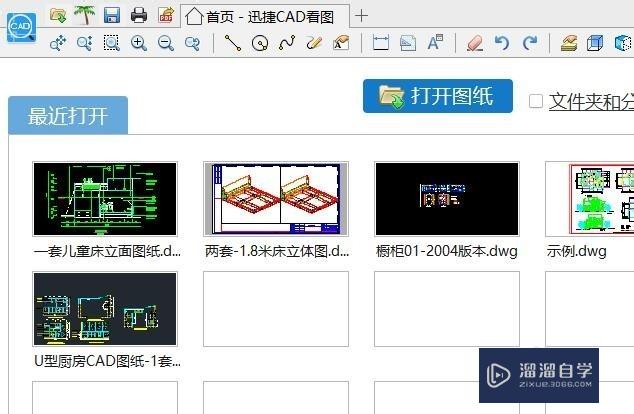Redo the last action
Screen dimensions: 634x414
tap(529, 43)
